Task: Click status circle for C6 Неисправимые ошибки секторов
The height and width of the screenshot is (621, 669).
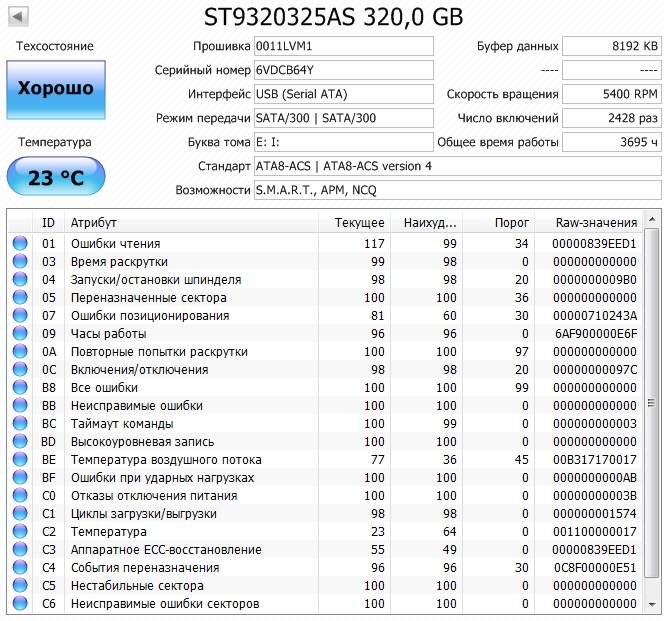Action: (20, 603)
